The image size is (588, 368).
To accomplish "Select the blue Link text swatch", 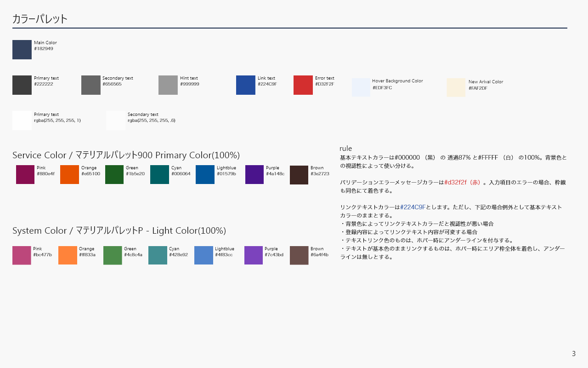I will click(246, 85).
